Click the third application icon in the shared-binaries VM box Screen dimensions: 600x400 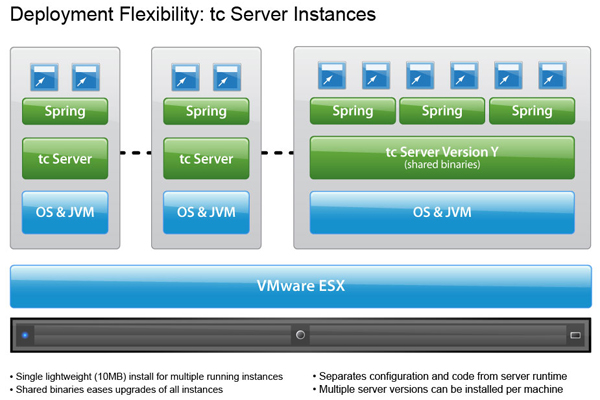pyautogui.click(x=420, y=76)
